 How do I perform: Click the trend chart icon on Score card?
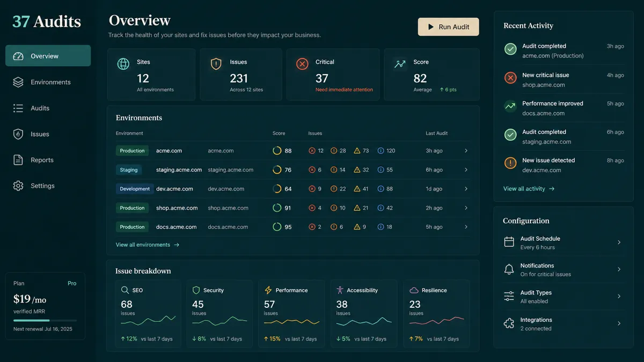click(x=399, y=64)
